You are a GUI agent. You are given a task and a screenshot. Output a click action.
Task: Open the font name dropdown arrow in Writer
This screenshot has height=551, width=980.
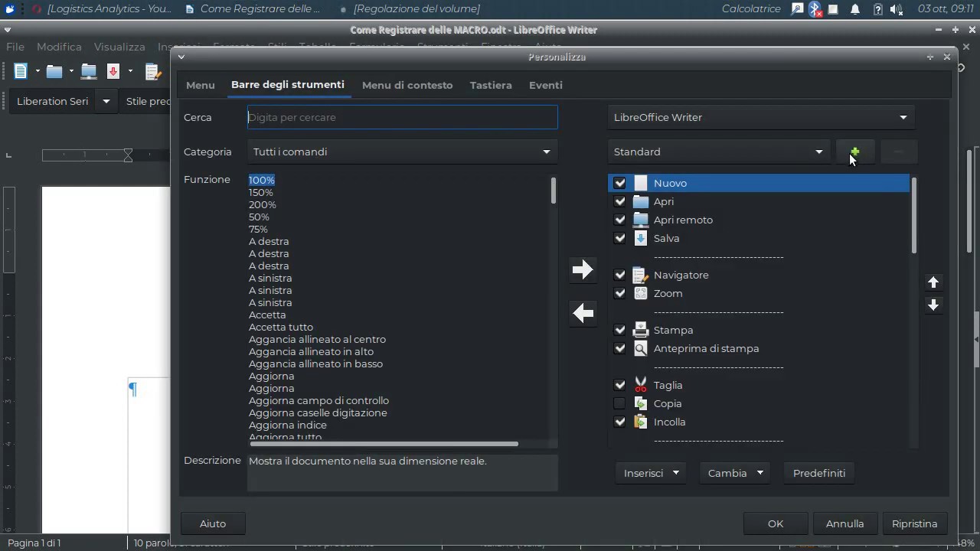[x=106, y=101]
